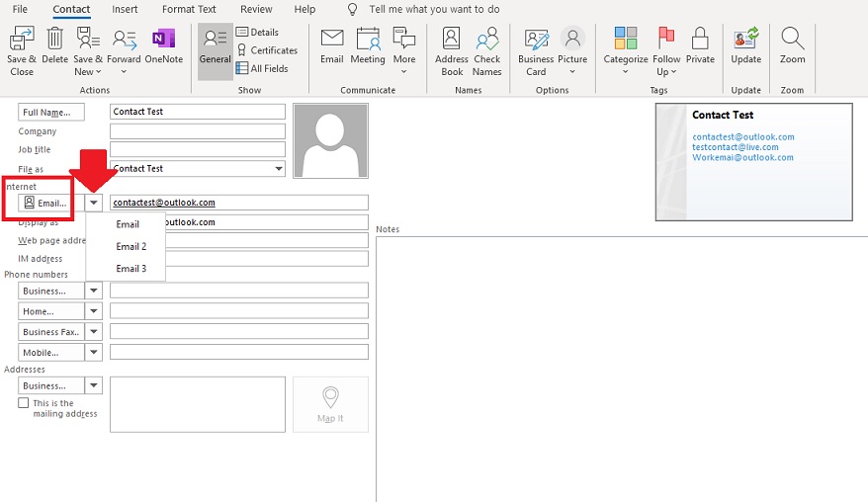Open More communicate options

click(404, 51)
